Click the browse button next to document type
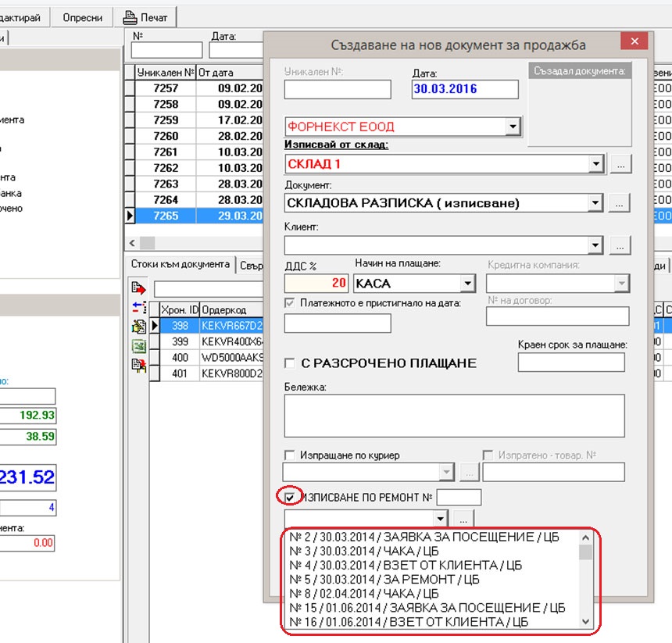The width and height of the screenshot is (672, 643). pyautogui.click(x=620, y=203)
